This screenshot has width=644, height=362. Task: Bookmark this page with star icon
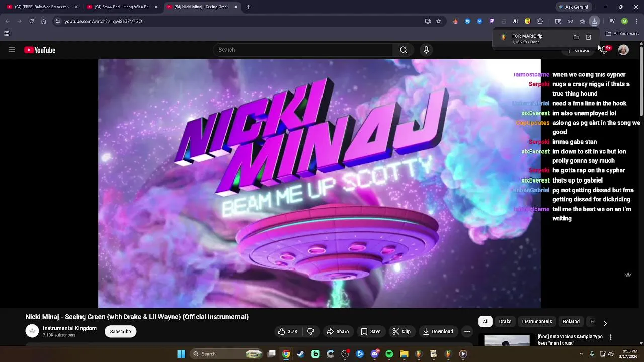click(439, 21)
